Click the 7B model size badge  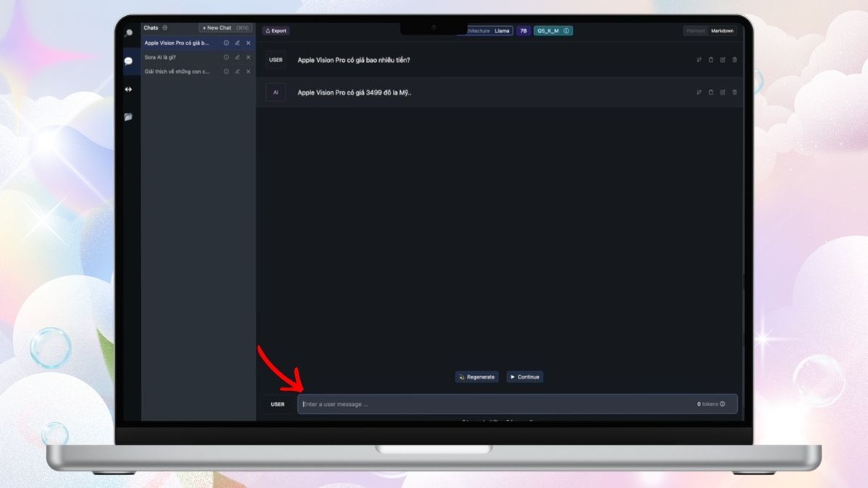523,31
